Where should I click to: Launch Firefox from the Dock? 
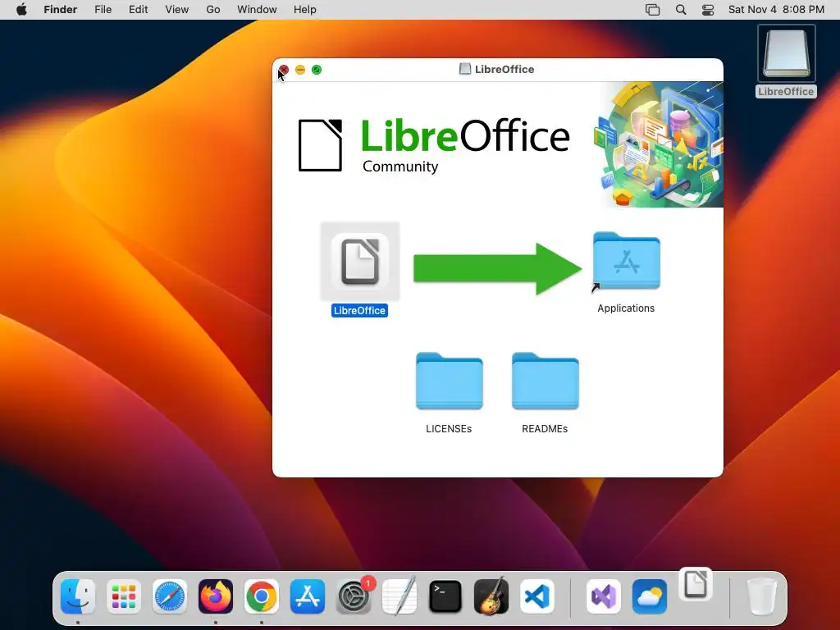(x=216, y=596)
